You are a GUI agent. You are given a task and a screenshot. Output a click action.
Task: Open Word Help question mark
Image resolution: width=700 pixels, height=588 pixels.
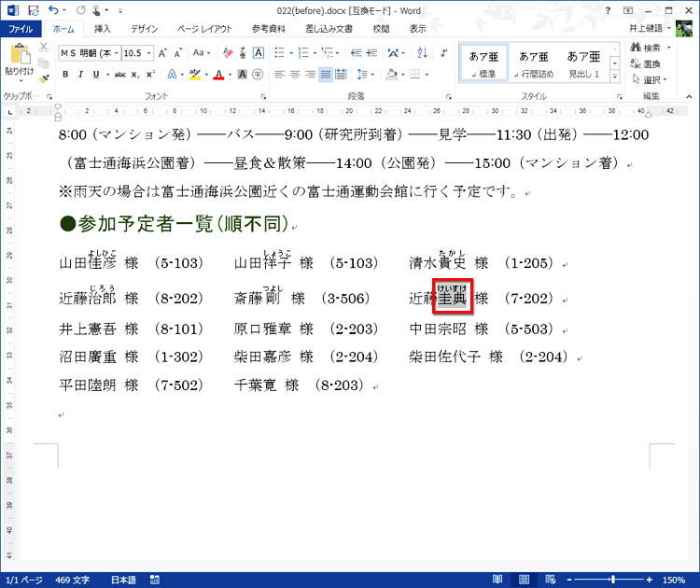tap(608, 10)
